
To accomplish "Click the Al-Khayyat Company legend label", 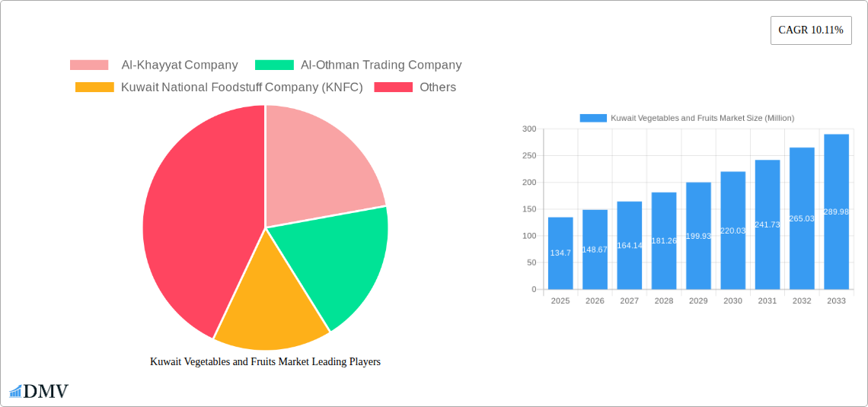I will [180, 65].
